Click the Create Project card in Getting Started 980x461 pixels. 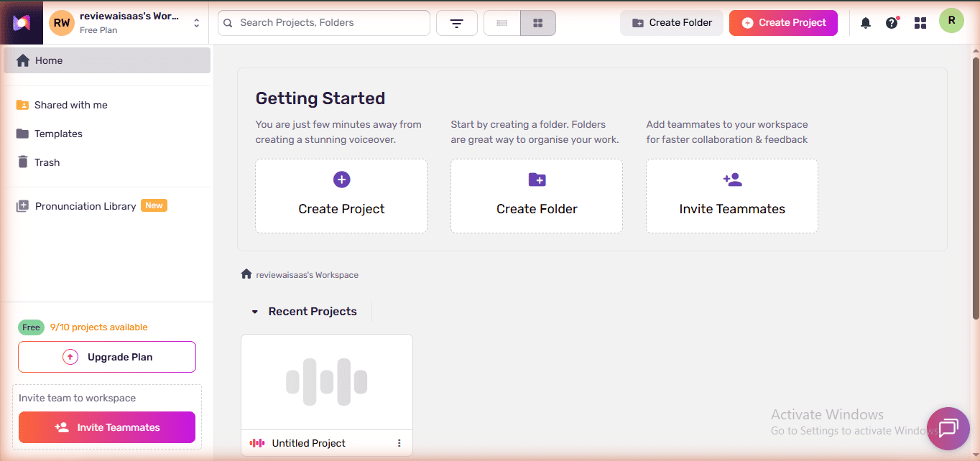(x=341, y=196)
